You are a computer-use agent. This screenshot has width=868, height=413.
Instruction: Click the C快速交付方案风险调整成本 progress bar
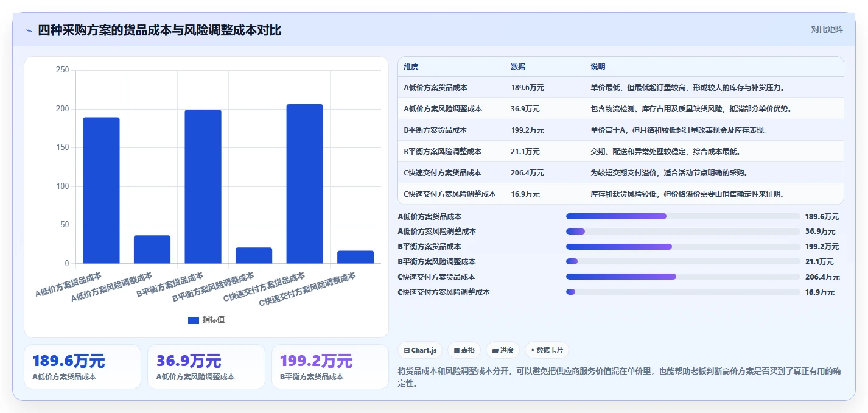point(683,292)
